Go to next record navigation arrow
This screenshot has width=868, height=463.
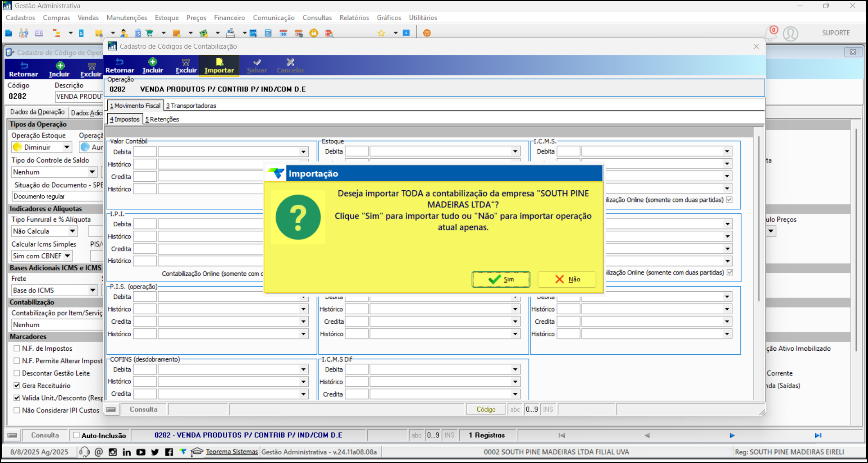[x=732, y=435]
